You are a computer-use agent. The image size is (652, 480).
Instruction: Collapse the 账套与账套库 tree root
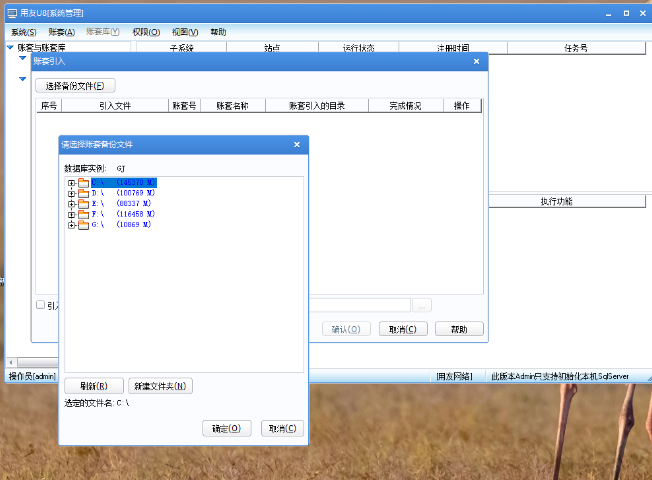tap(10, 47)
